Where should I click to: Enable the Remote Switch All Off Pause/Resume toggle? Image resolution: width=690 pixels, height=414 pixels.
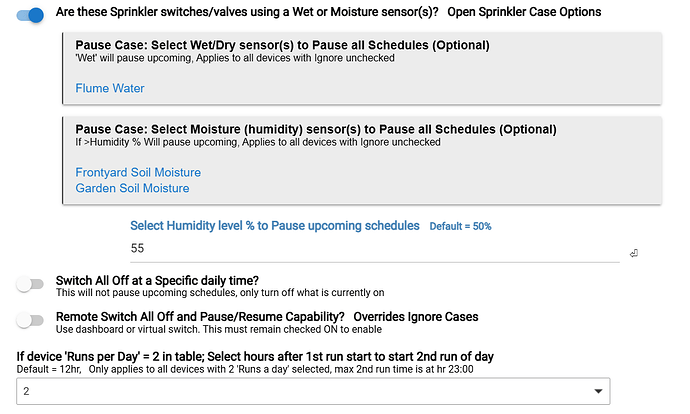pos(30,320)
